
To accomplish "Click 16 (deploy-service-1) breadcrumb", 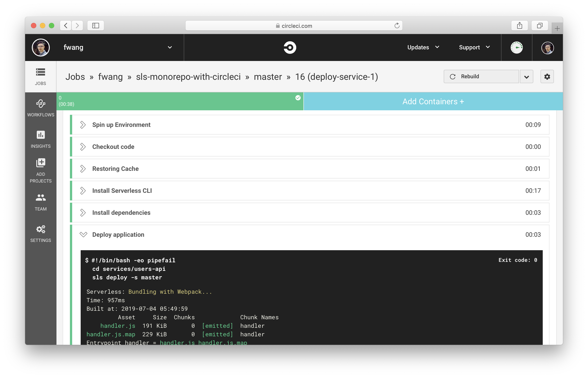I will [336, 77].
